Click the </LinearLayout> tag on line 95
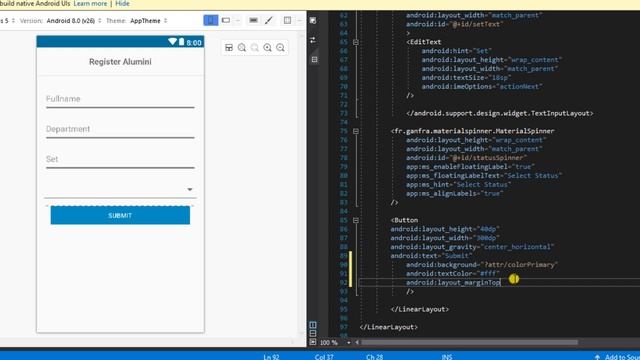The image size is (640, 360). point(420,309)
